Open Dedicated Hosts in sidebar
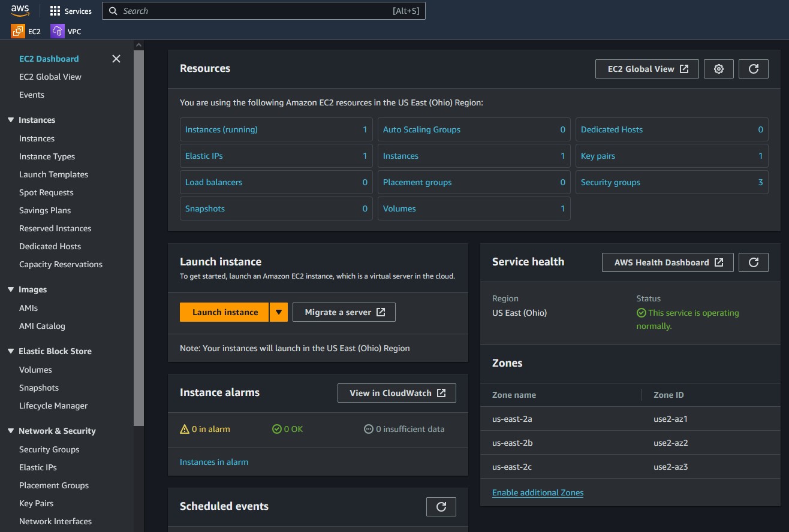The height and width of the screenshot is (532, 789). [x=50, y=246]
